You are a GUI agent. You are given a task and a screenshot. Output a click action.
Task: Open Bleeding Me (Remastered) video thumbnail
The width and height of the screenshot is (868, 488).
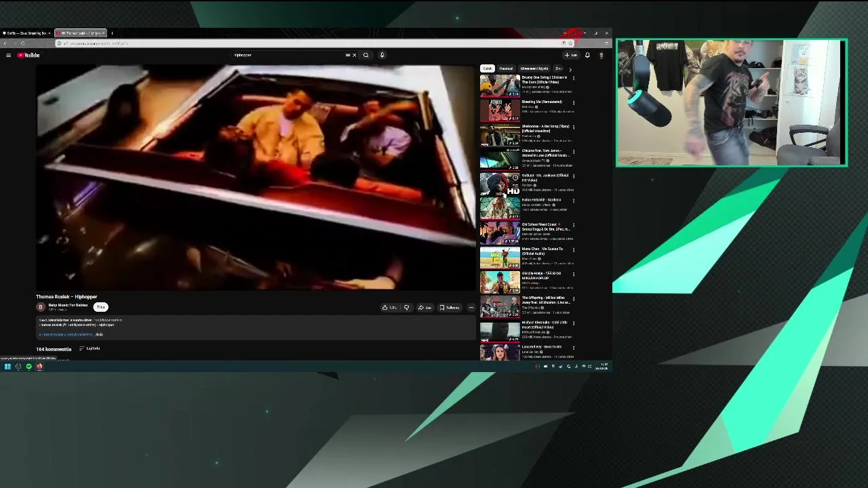pyautogui.click(x=500, y=110)
